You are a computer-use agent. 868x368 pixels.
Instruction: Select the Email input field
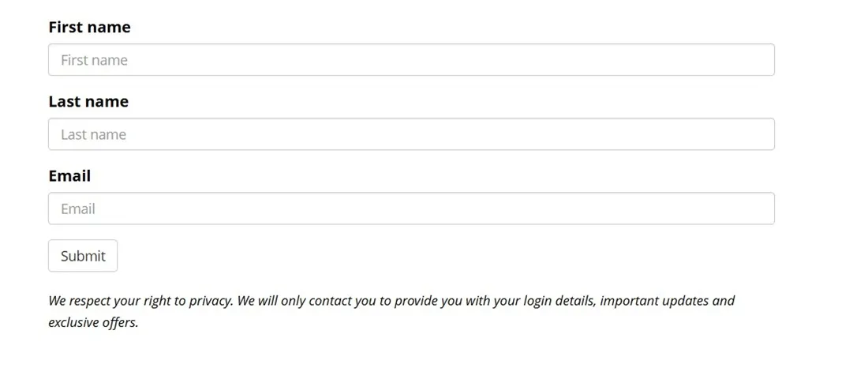coord(410,208)
